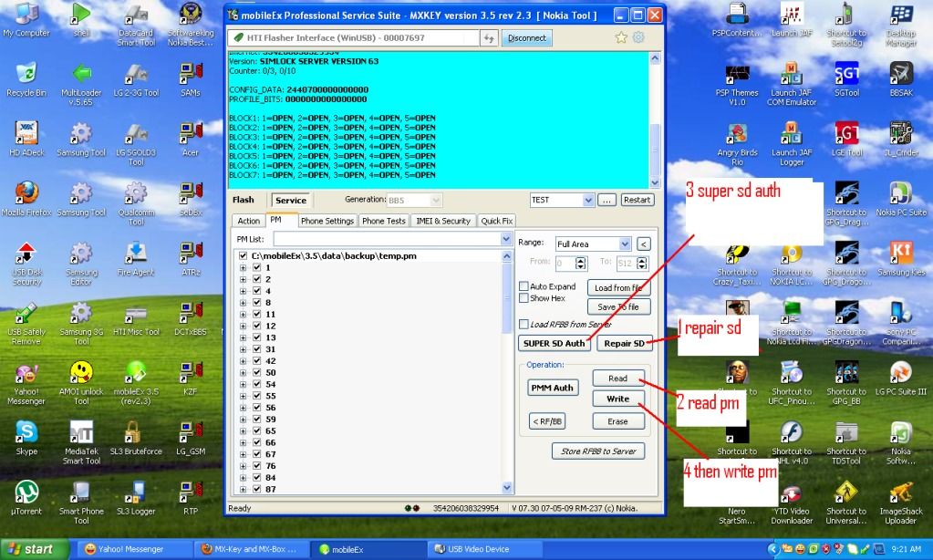Viewport: 933px width, 560px height.
Task: Launch Mozilla Firefox from desktop
Action: point(26,198)
